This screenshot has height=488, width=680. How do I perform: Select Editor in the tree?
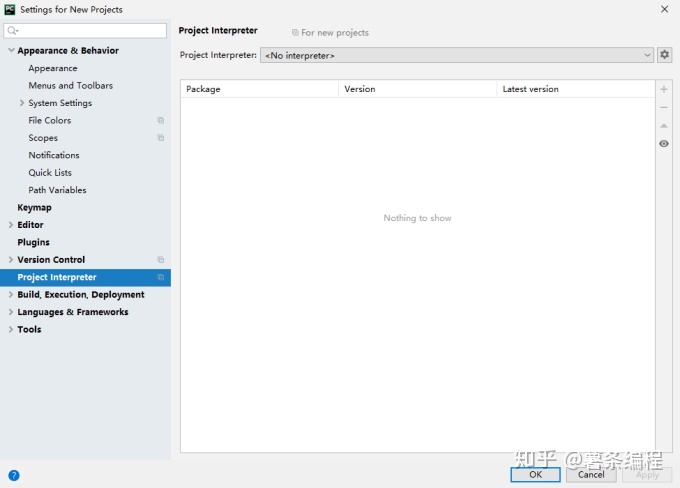(x=30, y=225)
